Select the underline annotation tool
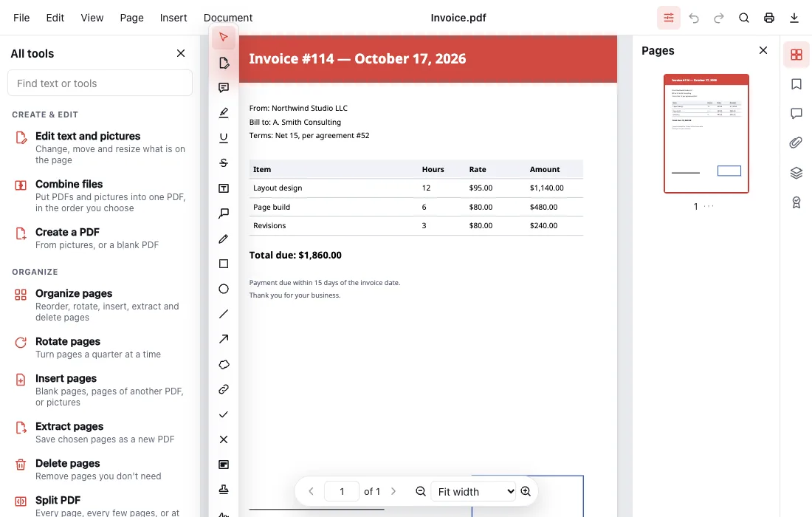The image size is (812, 517). 223,138
